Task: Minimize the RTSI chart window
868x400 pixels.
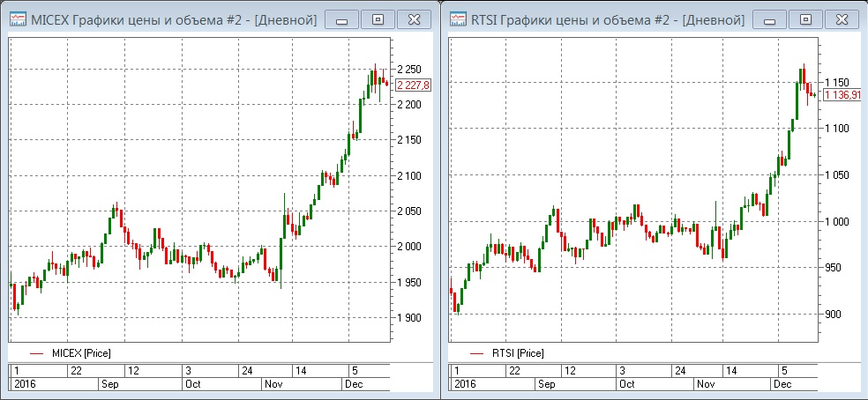Action: tap(770, 19)
